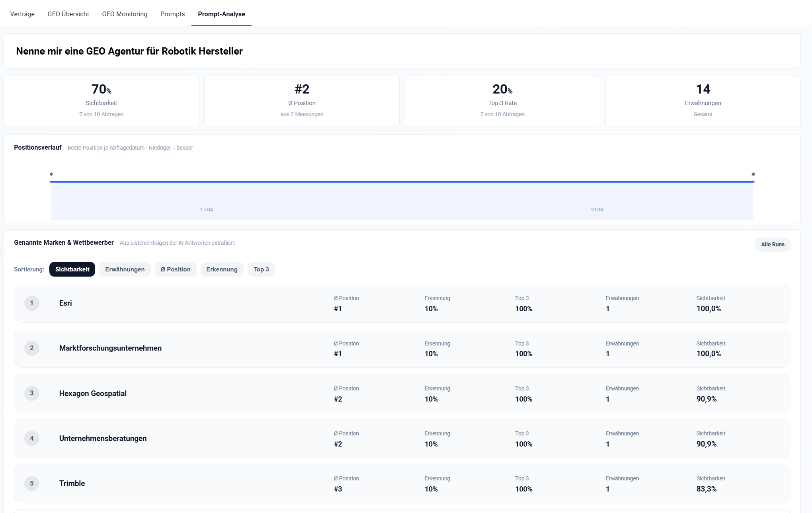
Task: Sort brands by Ø Position
Action: click(175, 269)
